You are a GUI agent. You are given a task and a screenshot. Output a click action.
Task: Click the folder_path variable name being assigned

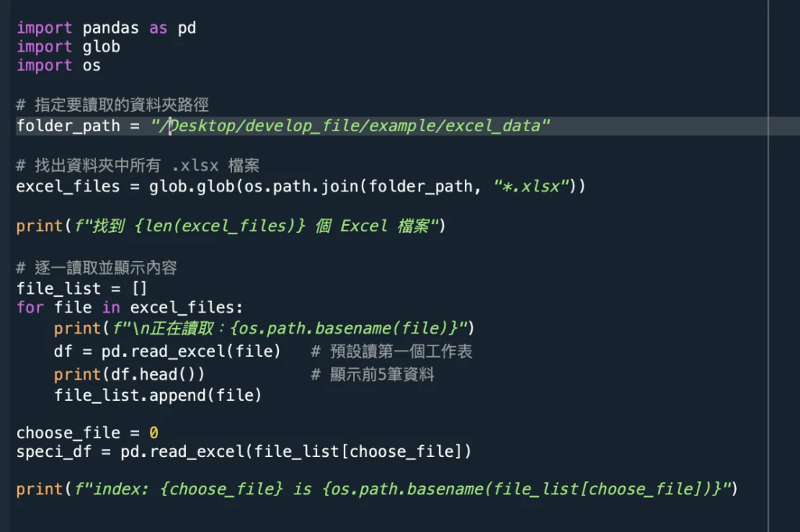point(68,126)
